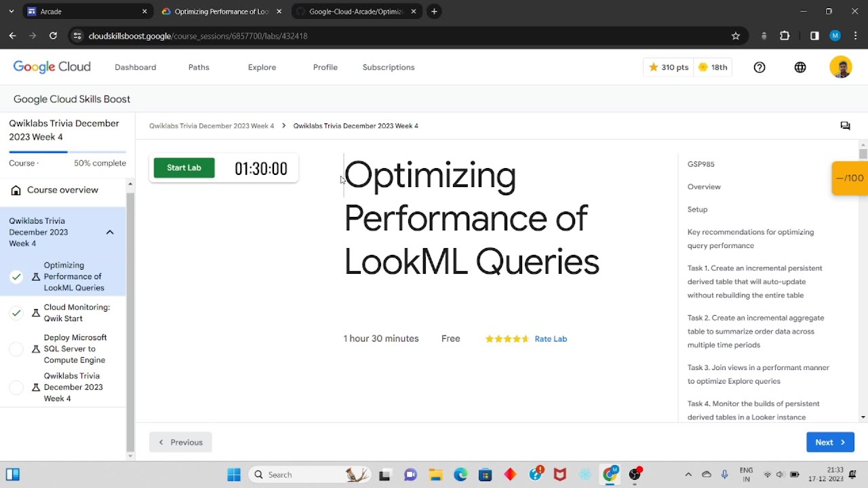Click the Course overview home icon
The width and height of the screenshot is (868, 488).
pos(16,190)
